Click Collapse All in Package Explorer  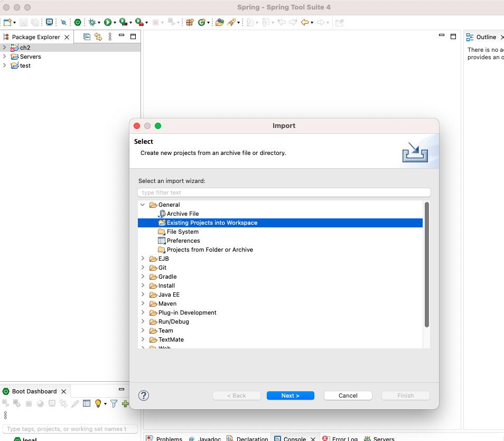click(x=87, y=36)
